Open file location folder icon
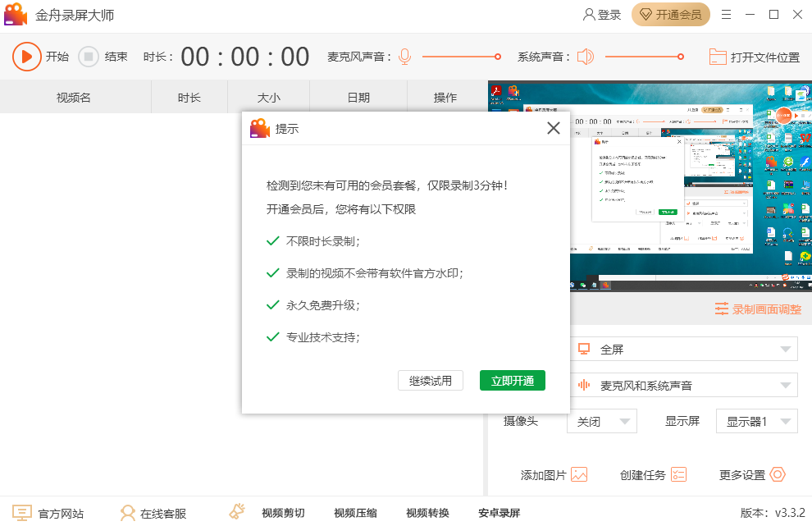This screenshot has height=526, width=812. point(717,57)
